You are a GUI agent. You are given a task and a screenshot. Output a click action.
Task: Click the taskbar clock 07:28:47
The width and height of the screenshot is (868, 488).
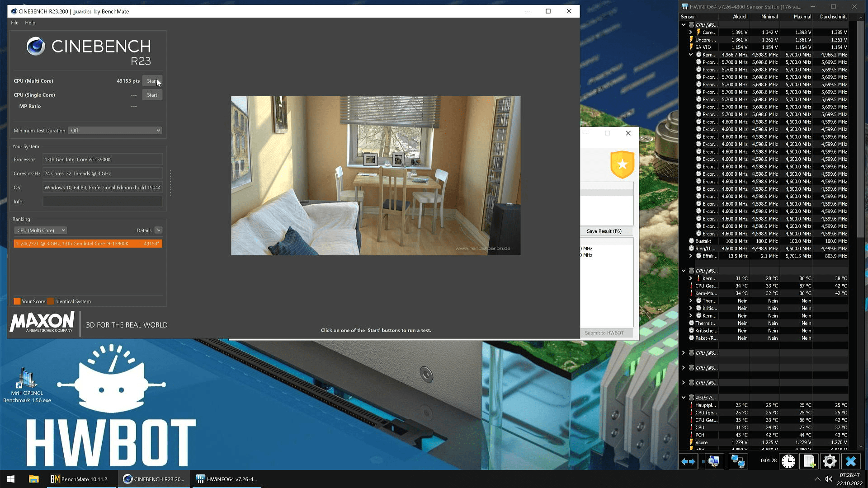(849, 475)
